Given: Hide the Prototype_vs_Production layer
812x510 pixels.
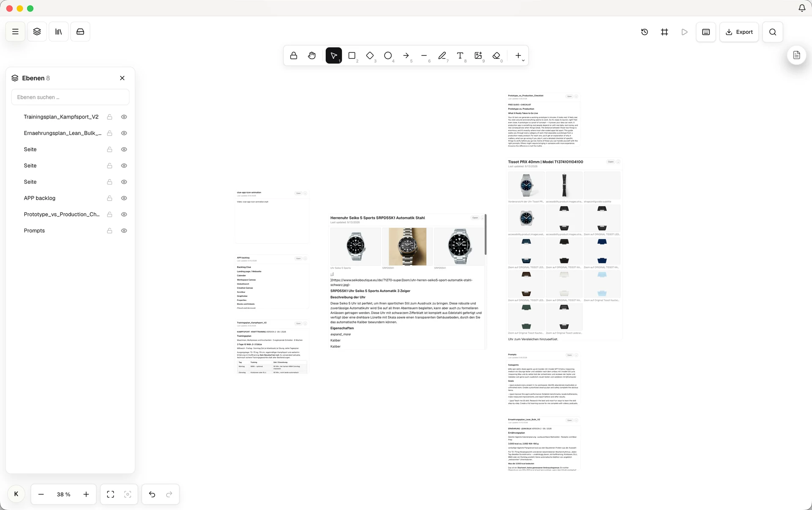Looking at the screenshot, I should [124, 214].
